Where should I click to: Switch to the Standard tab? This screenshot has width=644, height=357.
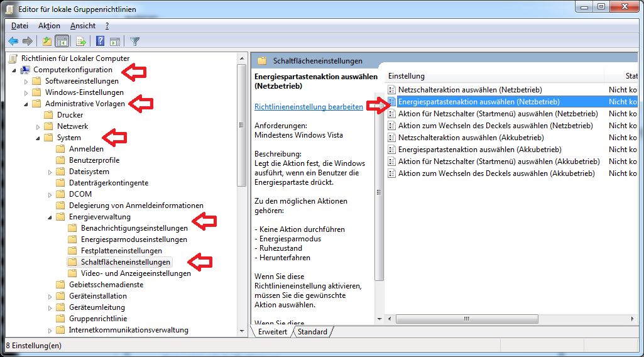click(x=312, y=332)
